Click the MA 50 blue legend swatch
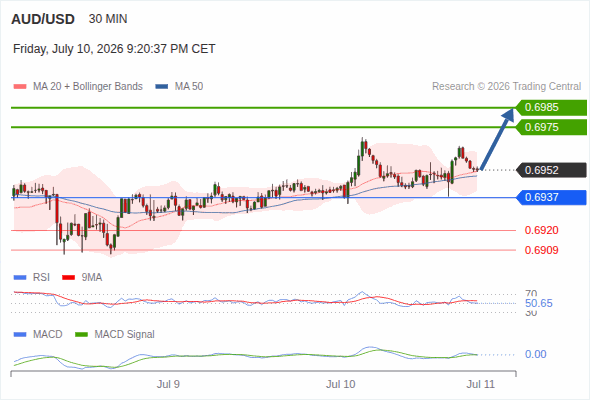590x400 pixels. (162, 87)
